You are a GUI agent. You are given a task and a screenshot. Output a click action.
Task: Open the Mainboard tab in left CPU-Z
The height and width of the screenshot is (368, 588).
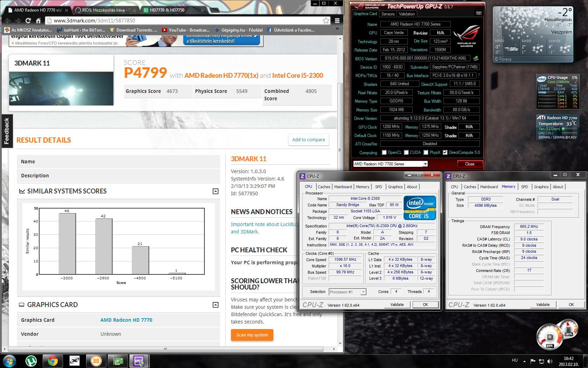coord(343,187)
